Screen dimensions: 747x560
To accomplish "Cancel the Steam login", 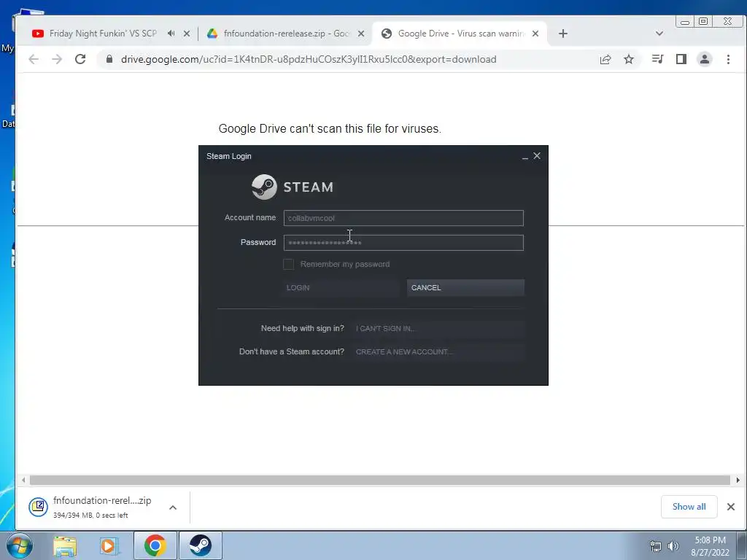I will (x=465, y=287).
